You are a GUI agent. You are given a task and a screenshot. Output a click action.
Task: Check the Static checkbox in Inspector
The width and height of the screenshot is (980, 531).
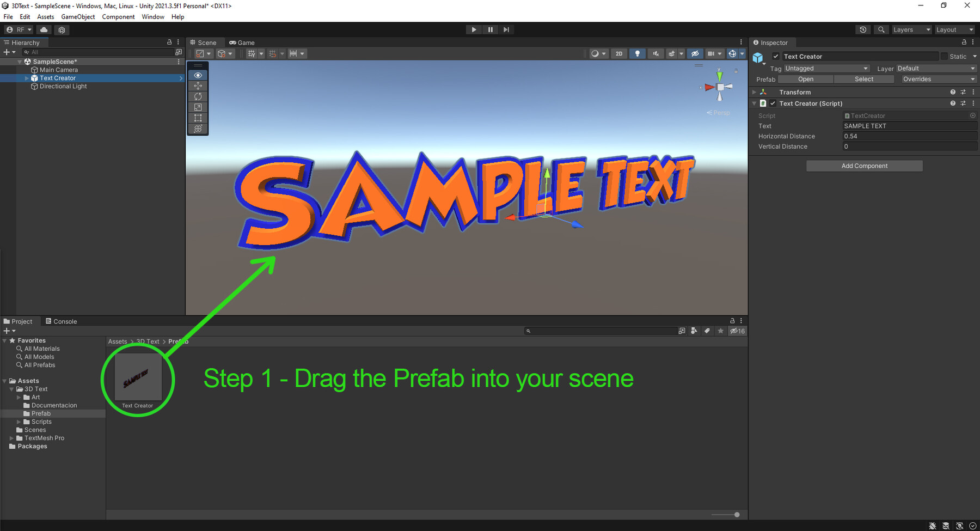point(944,56)
